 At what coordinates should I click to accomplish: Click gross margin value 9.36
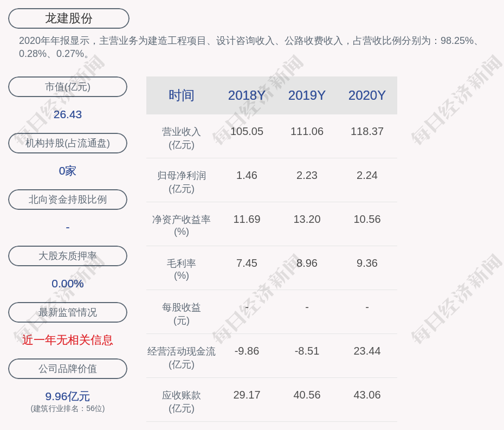pyautogui.click(x=367, y=263)
